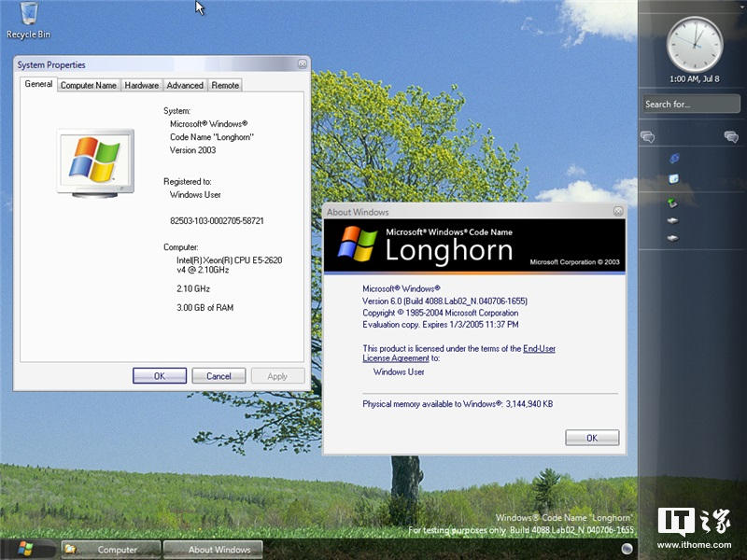Switch to the Hardware tab

(142, 85)
